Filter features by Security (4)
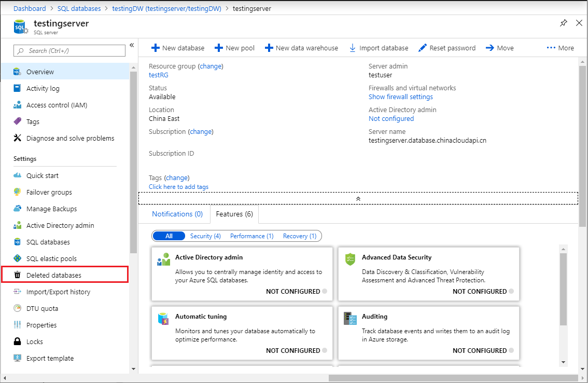Viewport: 588px width, 383px height. coord(205,236)
